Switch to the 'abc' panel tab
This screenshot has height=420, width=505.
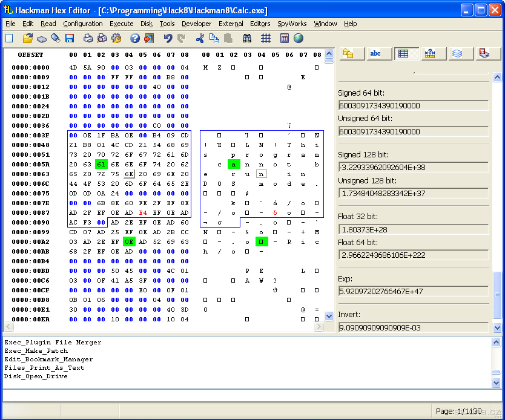[x=375, y=53]
